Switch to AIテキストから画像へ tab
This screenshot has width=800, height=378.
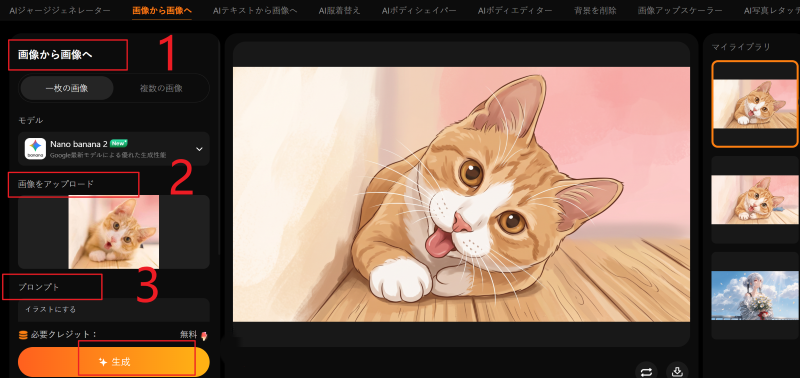(x=255, y=10)
